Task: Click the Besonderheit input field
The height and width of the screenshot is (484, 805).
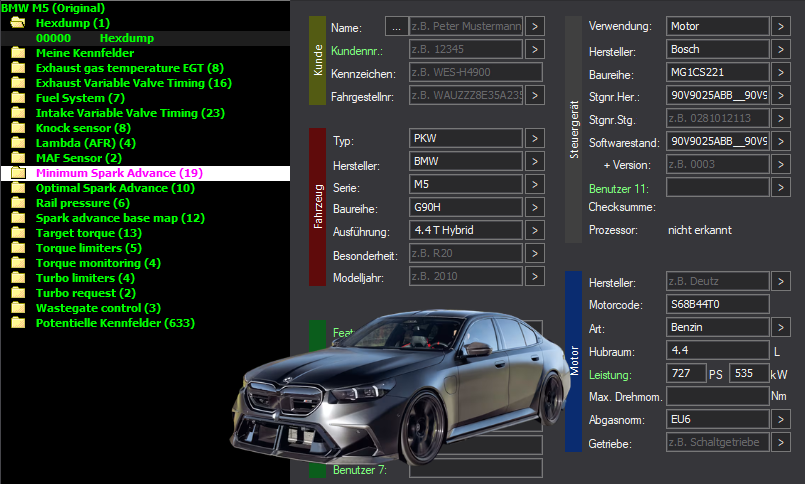Action: tap(466, 253)
